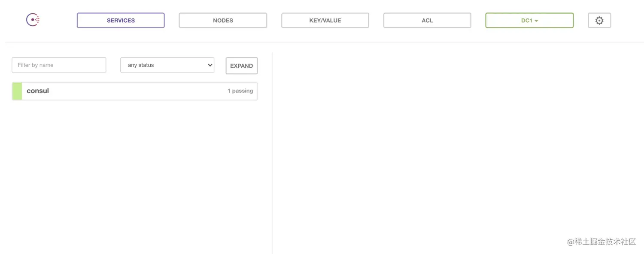The image size is (644, 254).
Task: Switch to the Services tab
Action: [121, 20]
